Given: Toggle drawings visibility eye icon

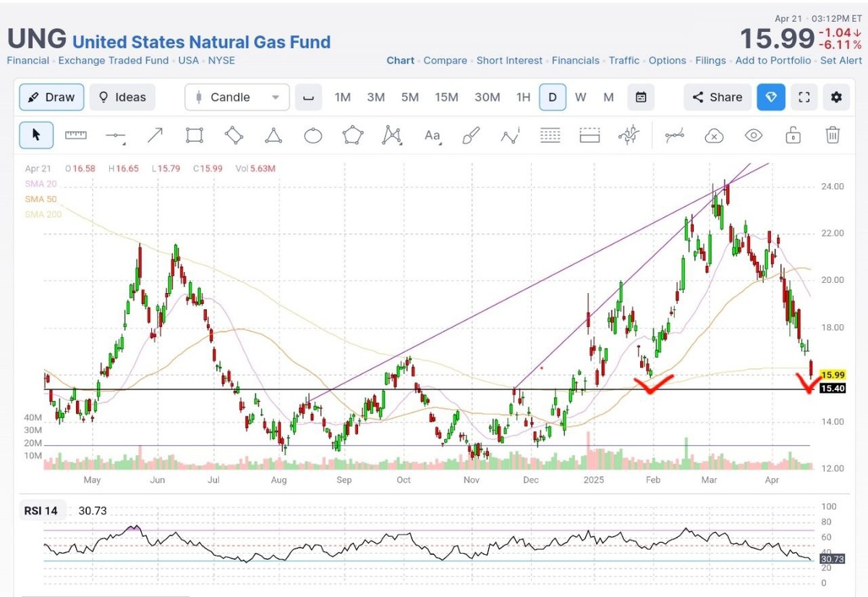Looking at the screenshot, I should pos(754,135).
